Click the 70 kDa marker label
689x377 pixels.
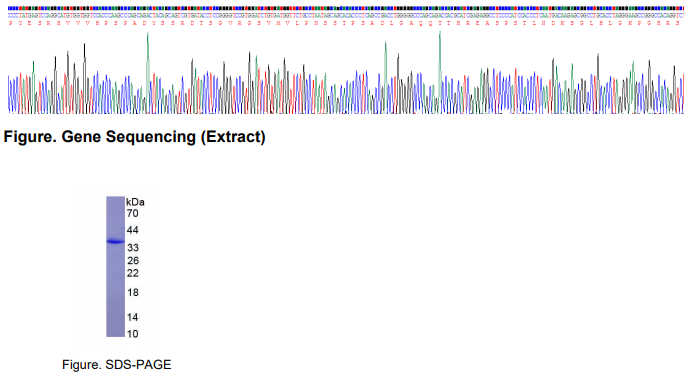click(x=133, y=214)
